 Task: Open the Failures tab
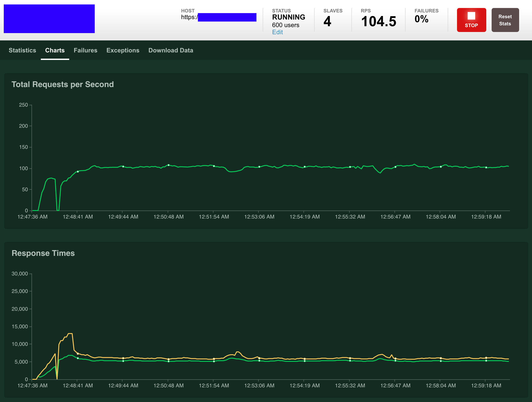pyautogui.click(x=85, y=50)
